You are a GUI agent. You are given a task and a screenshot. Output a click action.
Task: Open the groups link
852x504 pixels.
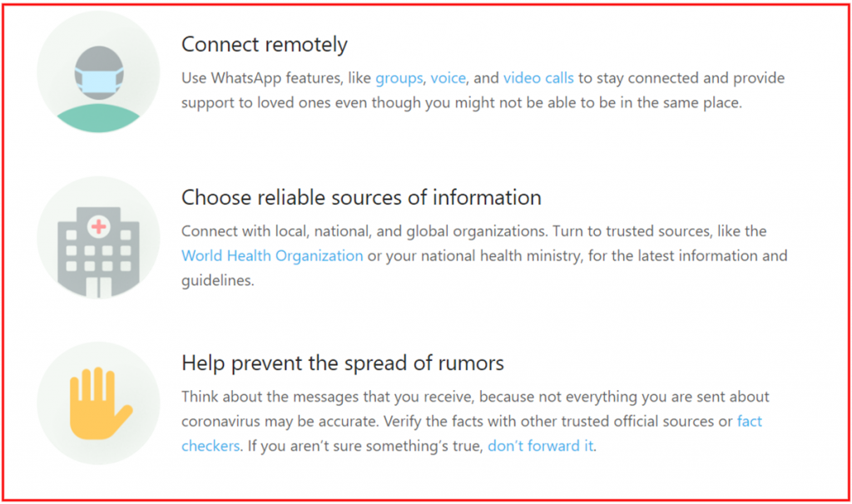click(399, 78)
